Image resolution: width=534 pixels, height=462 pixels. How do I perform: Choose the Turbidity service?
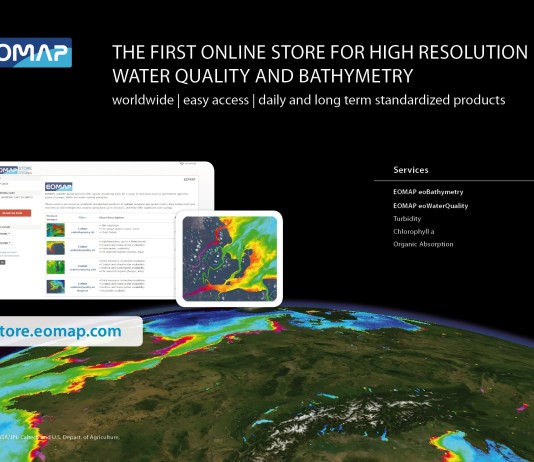tap(407, 219)
